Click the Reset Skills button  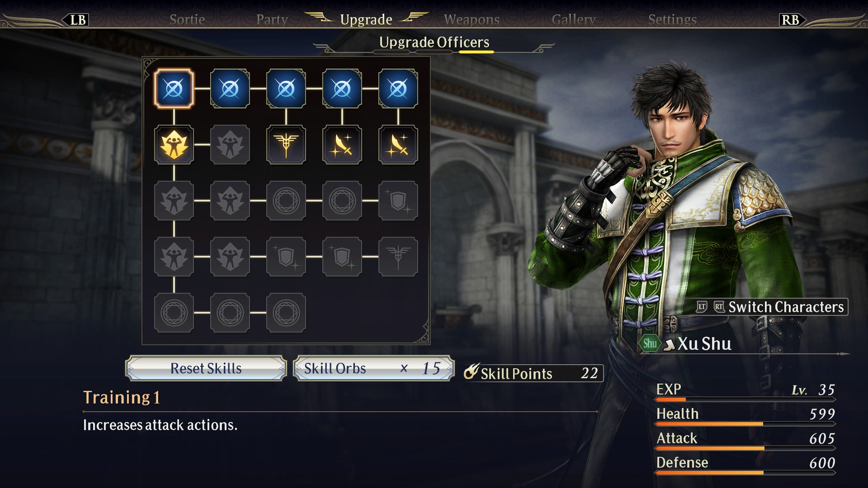coord(206,368)
